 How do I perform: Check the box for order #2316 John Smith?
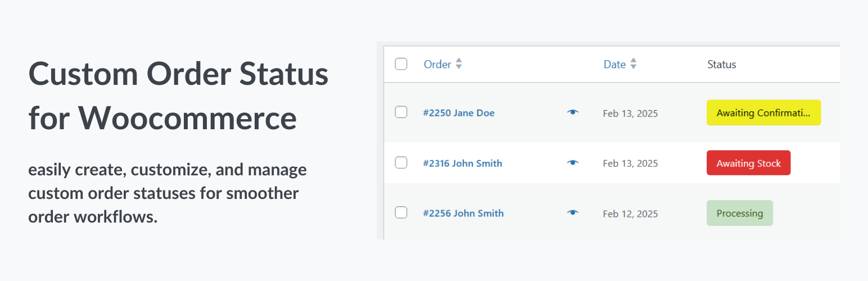[x=401, y=163]
